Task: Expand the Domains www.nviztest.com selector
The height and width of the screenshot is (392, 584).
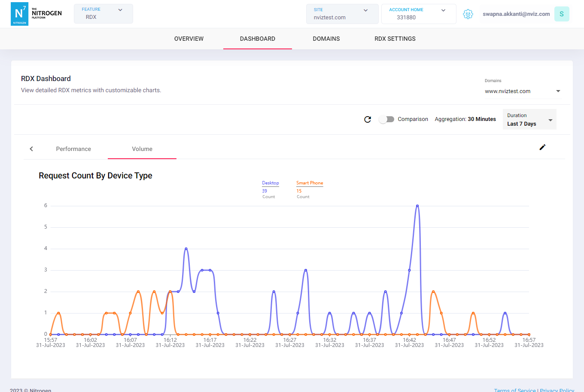Action: pyautogui.click(x=523, y=91)
